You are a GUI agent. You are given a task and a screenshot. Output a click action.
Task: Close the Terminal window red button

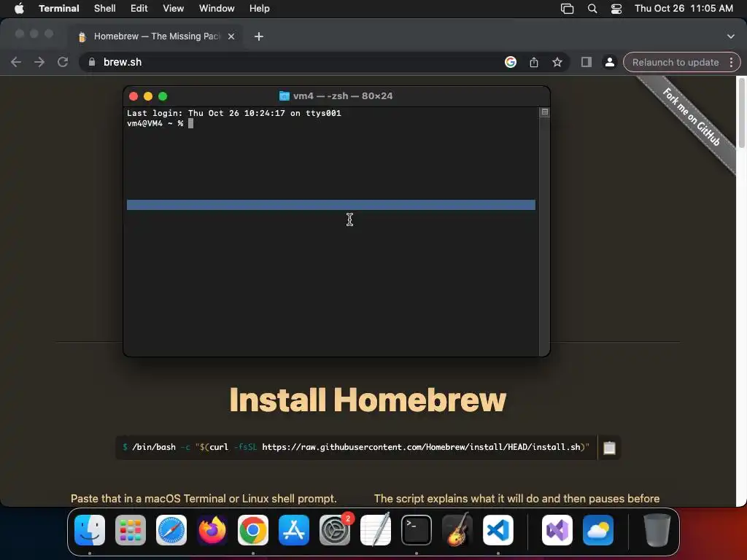click(133, 96)
